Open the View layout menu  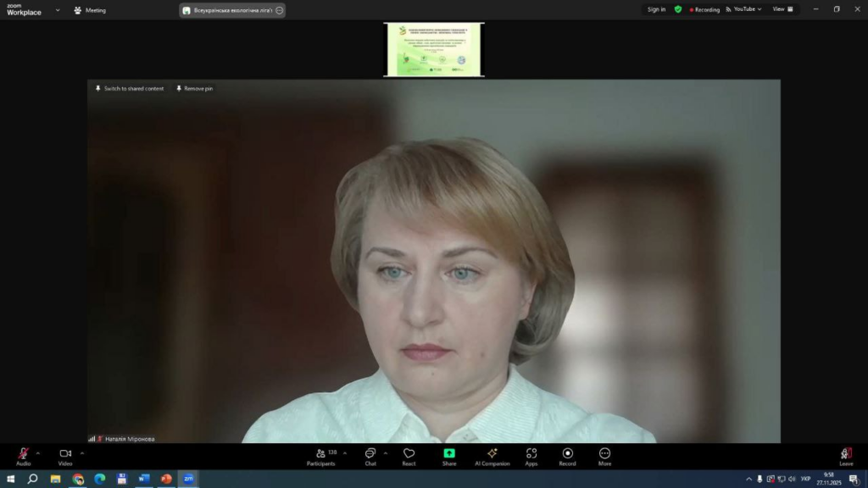[782, 9]
